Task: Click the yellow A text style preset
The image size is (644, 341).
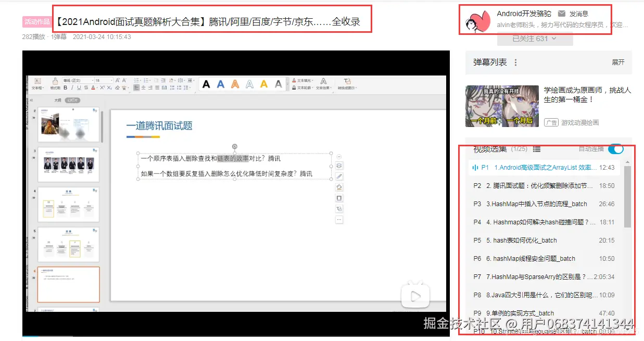Action: (x=264, y=84)
